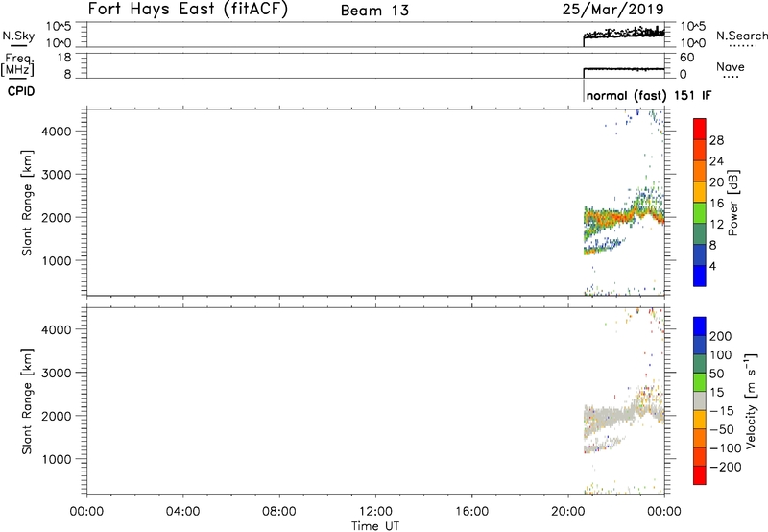Click the 'normal (fast) 151 IF' text
The image size is (768, 532).
[649, 95]
